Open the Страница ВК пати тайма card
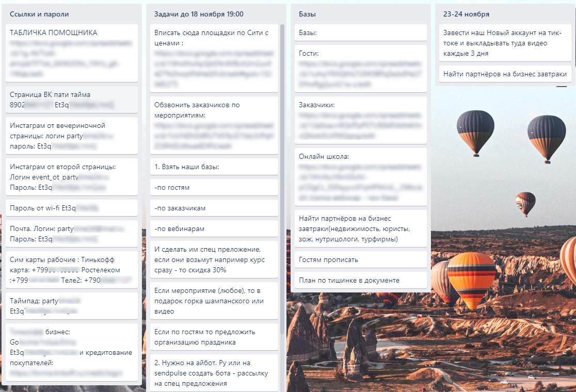This screenshot has height=392, width=576. [x=72, y=100]
